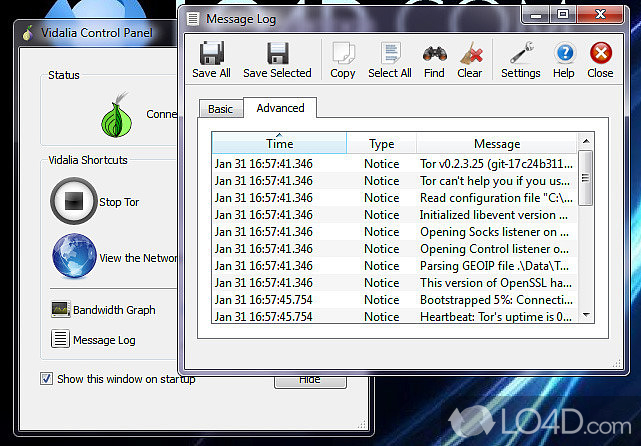Open Message Log shortcut in Vidalia

pyautogui.click(x=93, y=339)
